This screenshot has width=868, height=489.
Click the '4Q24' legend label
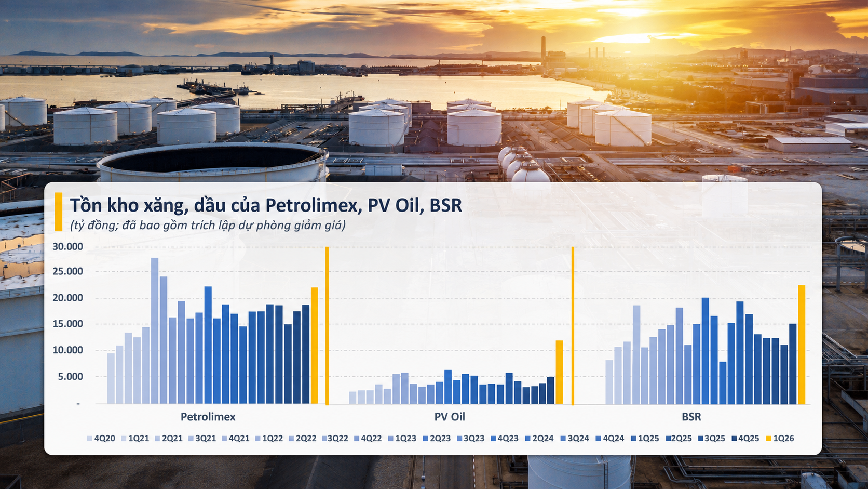point(614,438)
